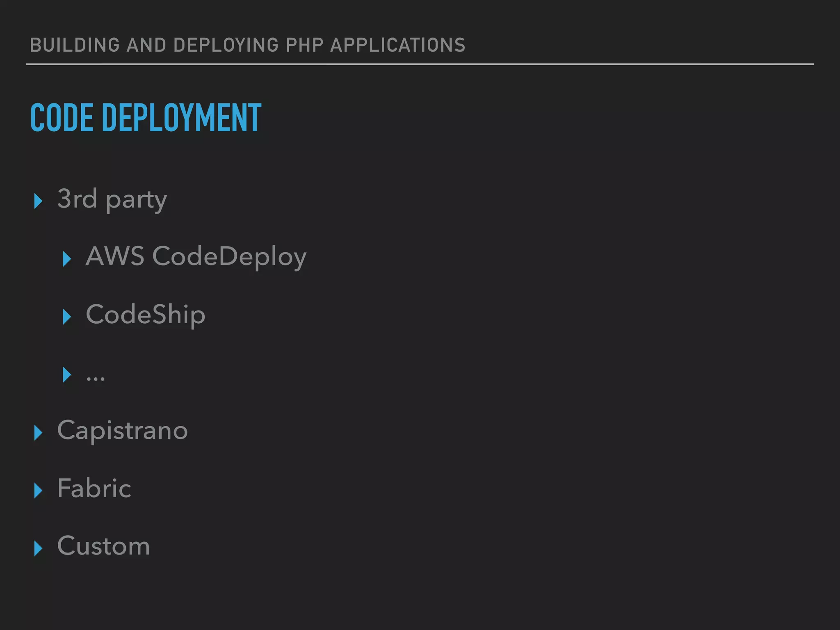Click the 'Building and Deploying PHP Applications' header
840x630 pixels.
(x=248, y=45)
